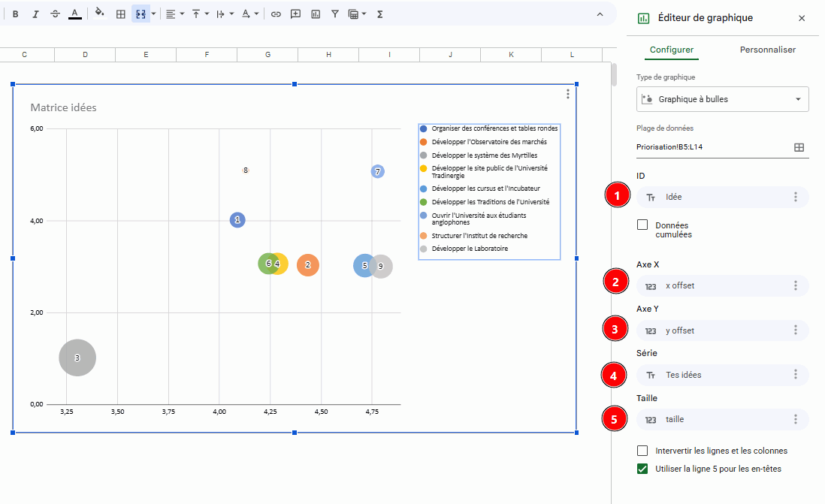Uncheck Utiliser la ligne 5 pour les en-têtes

coord(642,469)
